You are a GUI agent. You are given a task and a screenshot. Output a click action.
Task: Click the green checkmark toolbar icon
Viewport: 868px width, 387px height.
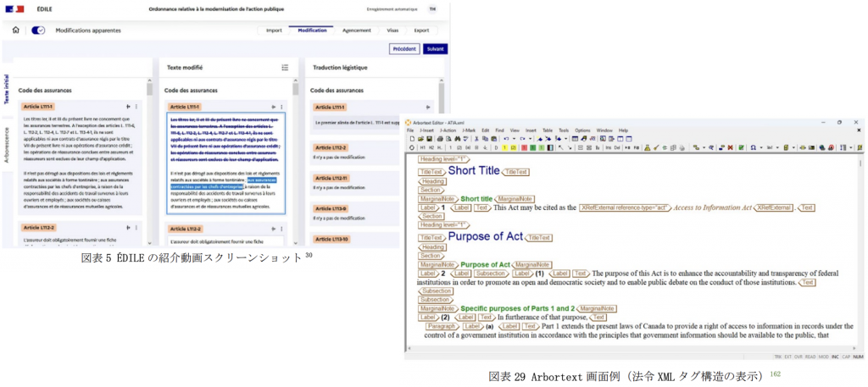(741, 147)
